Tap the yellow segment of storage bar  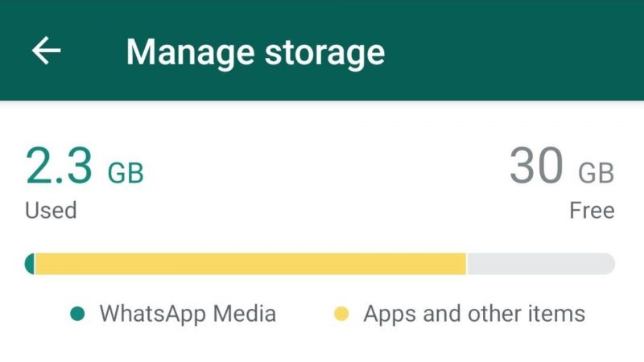click(250, 264)
